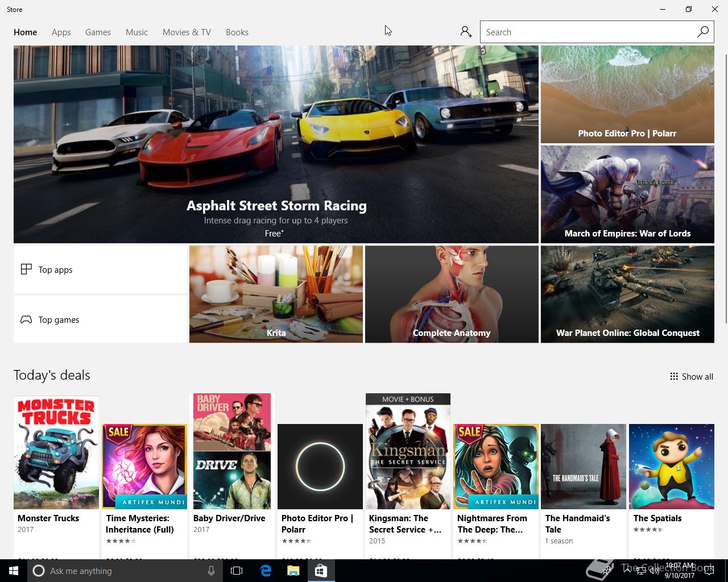Open File Explorer from the taskbar
The width and height of the screenshot is (728, 582).
pos(293,571)
